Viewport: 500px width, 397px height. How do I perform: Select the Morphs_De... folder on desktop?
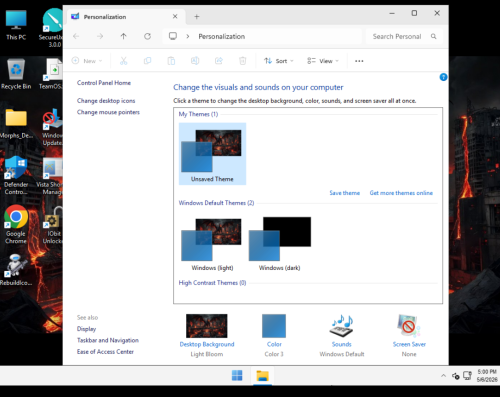point(16,123)
